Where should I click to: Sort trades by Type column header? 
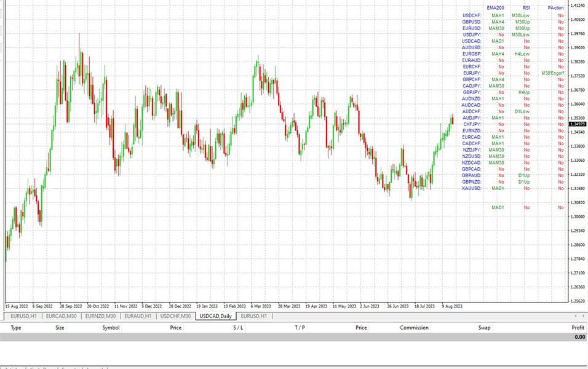click(16, 328)
